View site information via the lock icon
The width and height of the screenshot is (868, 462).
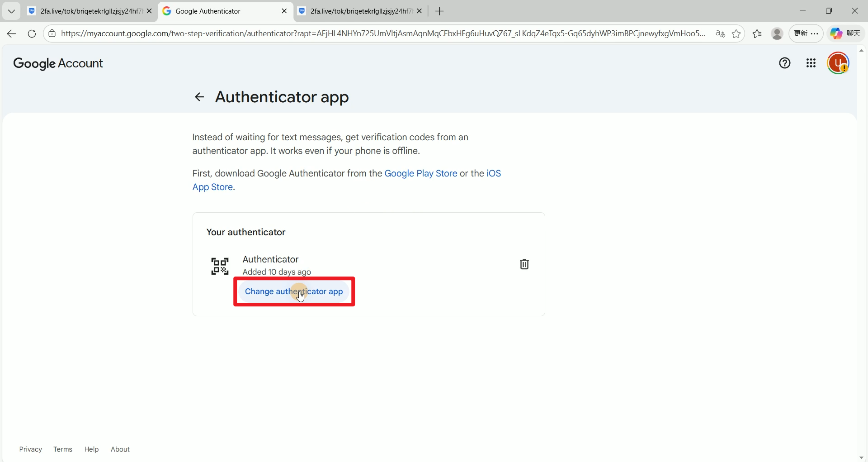[52, 34]
